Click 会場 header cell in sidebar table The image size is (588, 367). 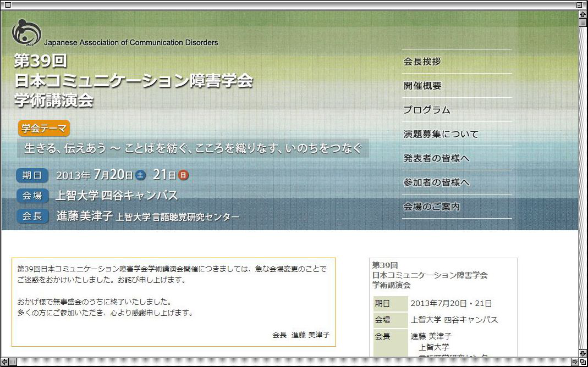pos(390,320)
